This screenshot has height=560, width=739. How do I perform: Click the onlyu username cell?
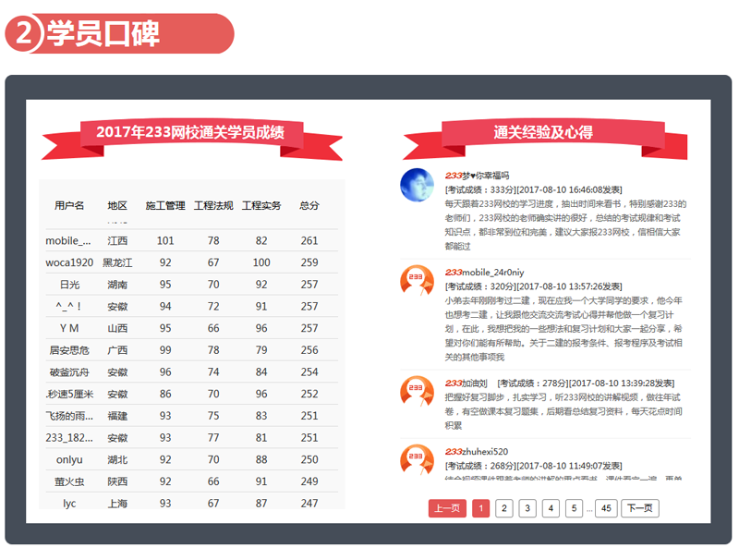(x=69, y=459)
